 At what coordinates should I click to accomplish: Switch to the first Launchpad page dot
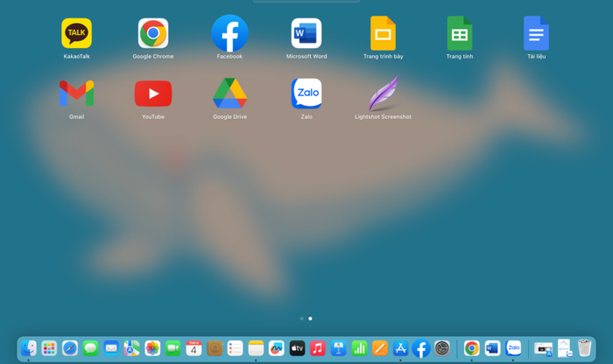[302, 318]
